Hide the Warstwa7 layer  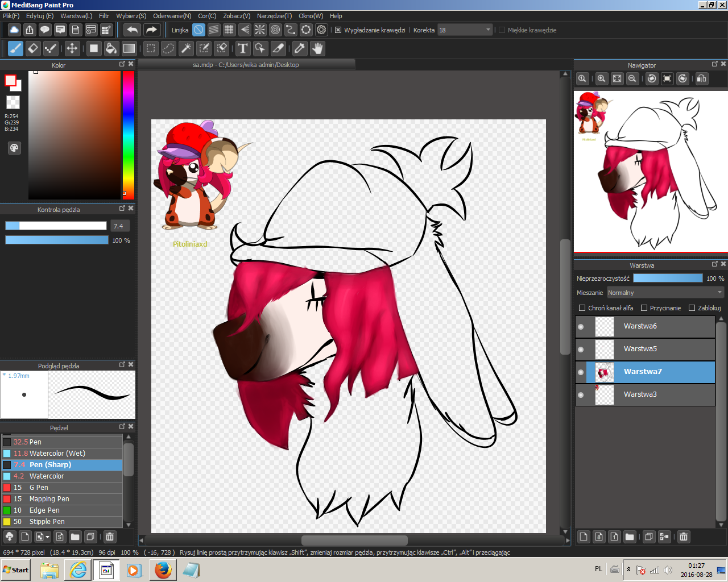[x=581, y=372]
